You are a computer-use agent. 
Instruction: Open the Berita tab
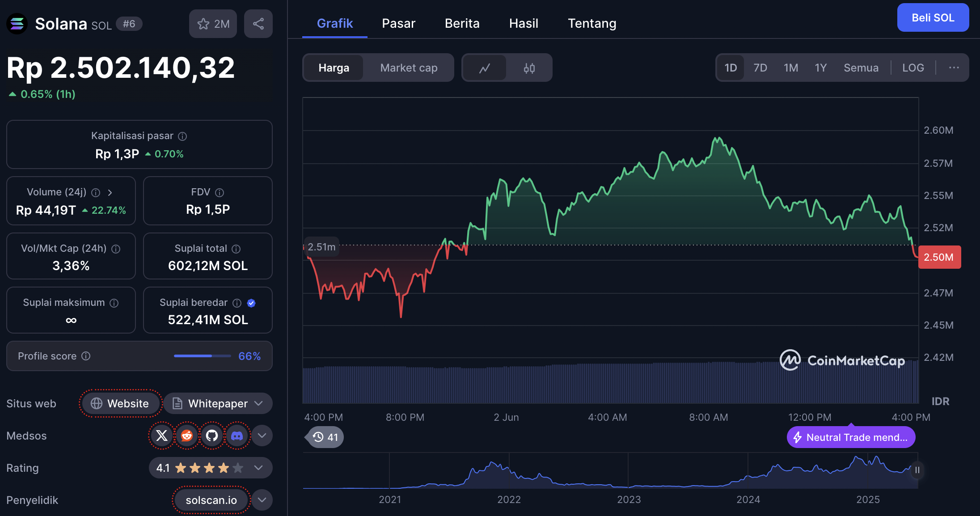[462, 23]
